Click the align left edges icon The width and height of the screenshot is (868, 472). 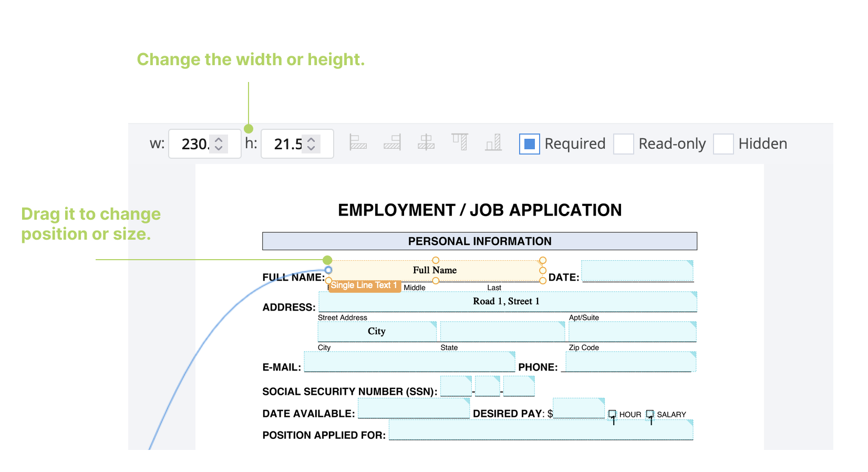[x=358, y=142]
